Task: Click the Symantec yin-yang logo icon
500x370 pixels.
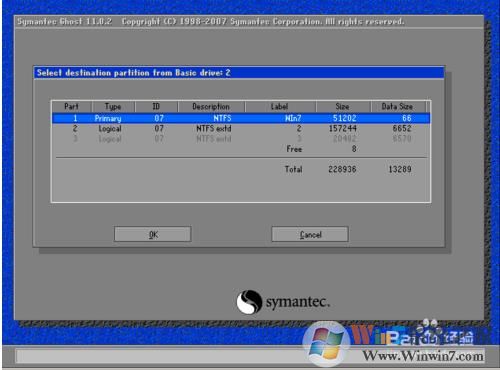Action: point(249,302)
